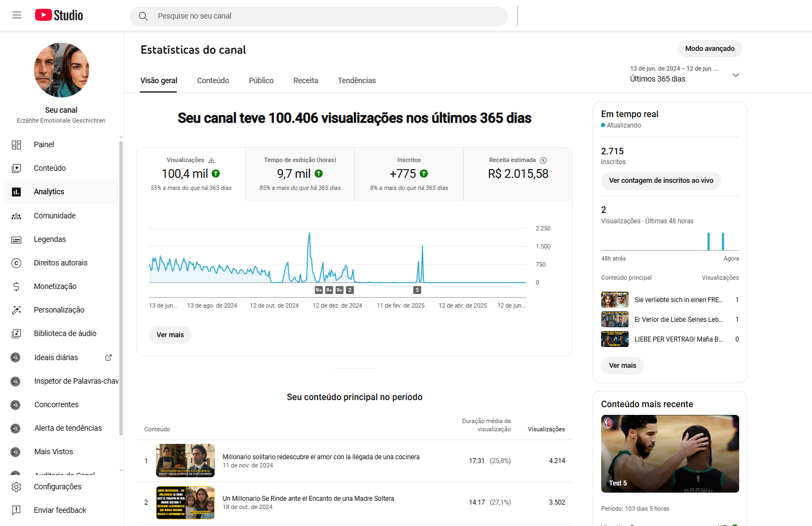Click the Biblioteca de áudio icon
The width and height of the screenshot is (812, 526).
(x=16, y=333)
